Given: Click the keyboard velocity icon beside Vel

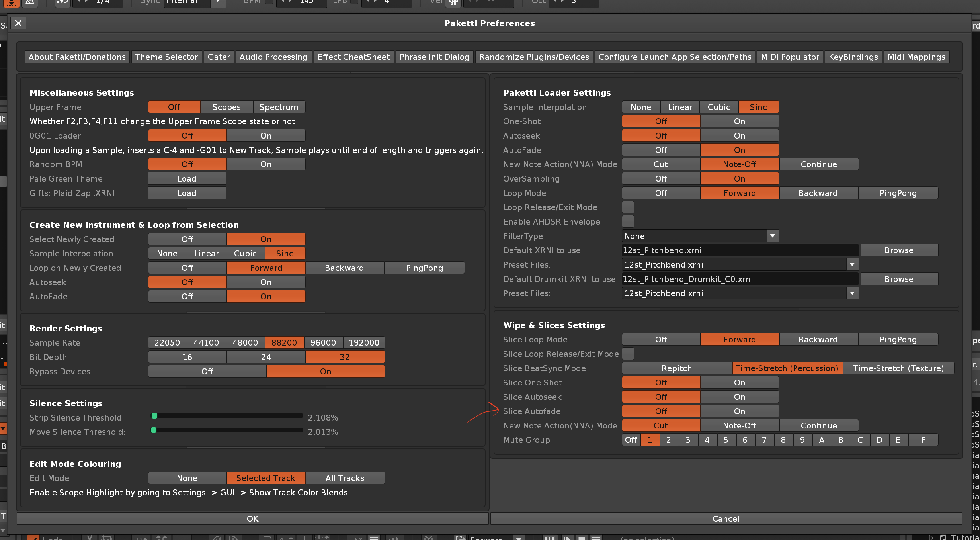Looking at the screenshot, I should tap(453, 2).
